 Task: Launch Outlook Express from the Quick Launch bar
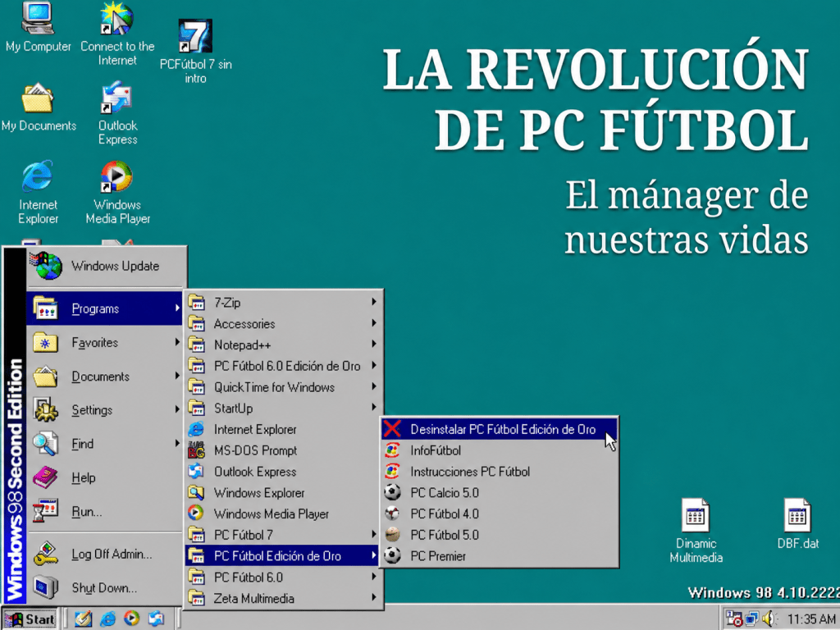coord(156,619)
